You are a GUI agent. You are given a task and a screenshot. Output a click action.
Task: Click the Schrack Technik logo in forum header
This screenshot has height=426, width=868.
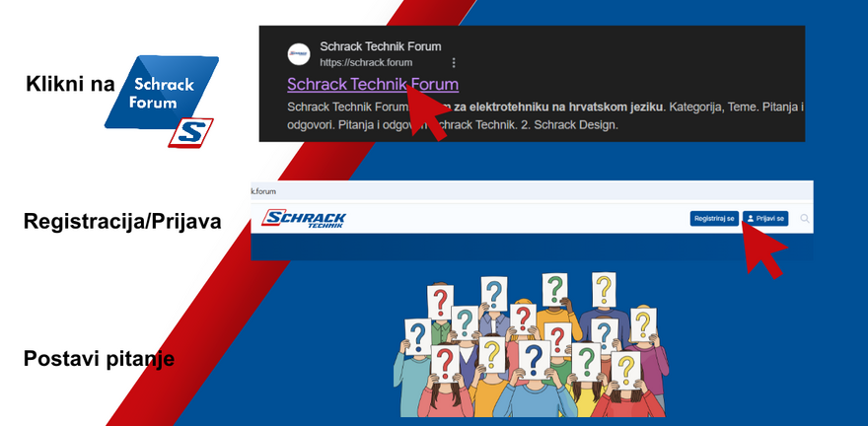click(x=304, y=218)
